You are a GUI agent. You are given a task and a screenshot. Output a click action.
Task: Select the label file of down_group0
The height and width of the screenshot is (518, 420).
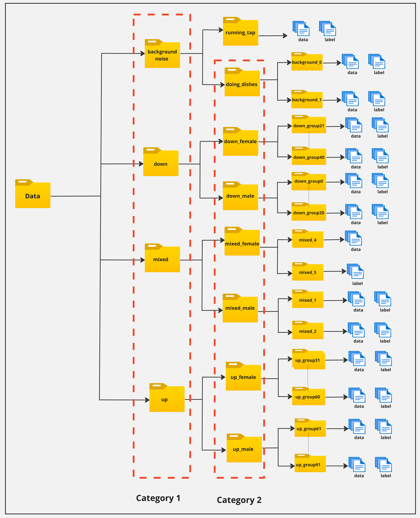380,181
